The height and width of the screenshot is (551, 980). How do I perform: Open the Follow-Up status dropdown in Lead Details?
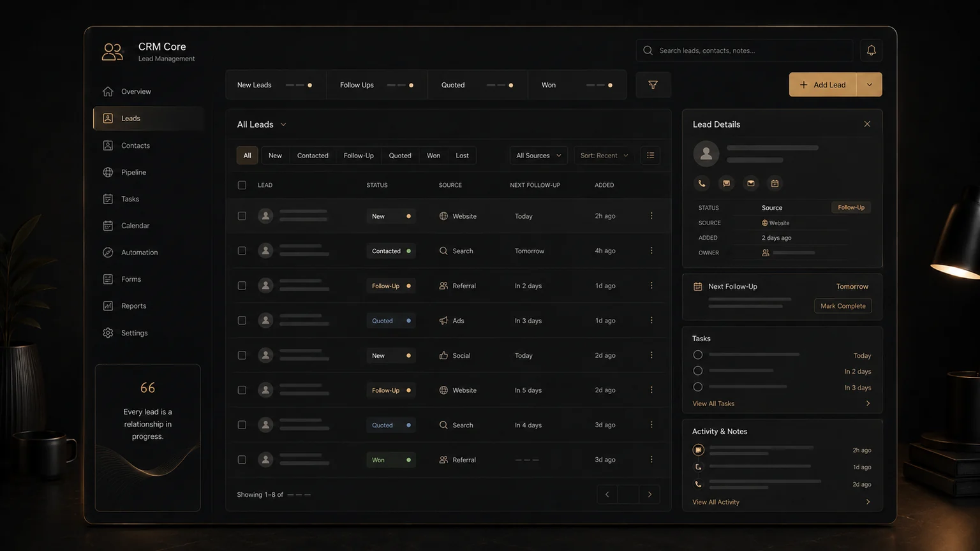(851, 207)
